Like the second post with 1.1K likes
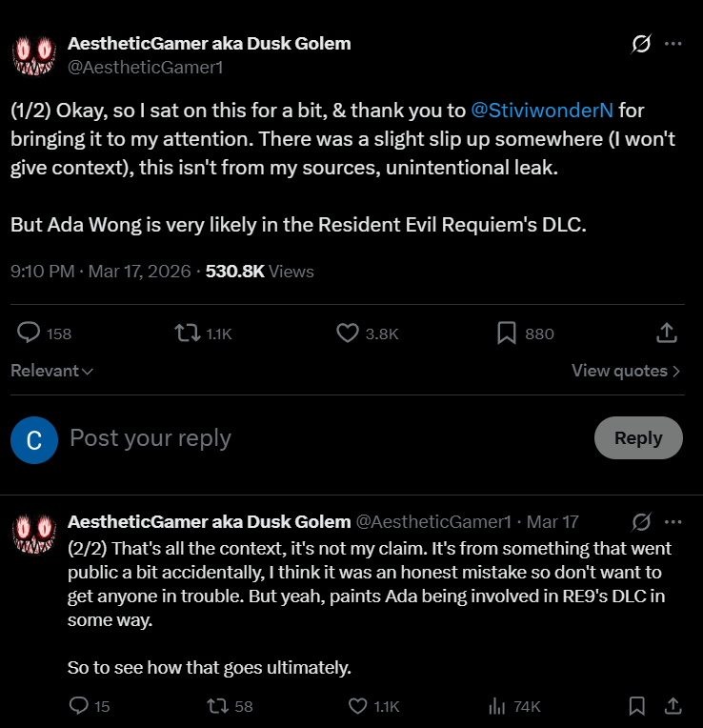 [x=358, y=706]
